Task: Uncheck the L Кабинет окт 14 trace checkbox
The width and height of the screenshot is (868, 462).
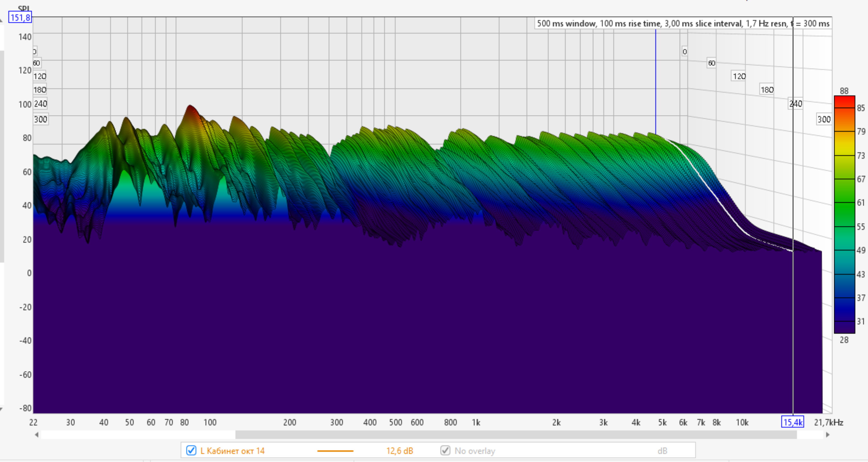Action: click(191, 451)
